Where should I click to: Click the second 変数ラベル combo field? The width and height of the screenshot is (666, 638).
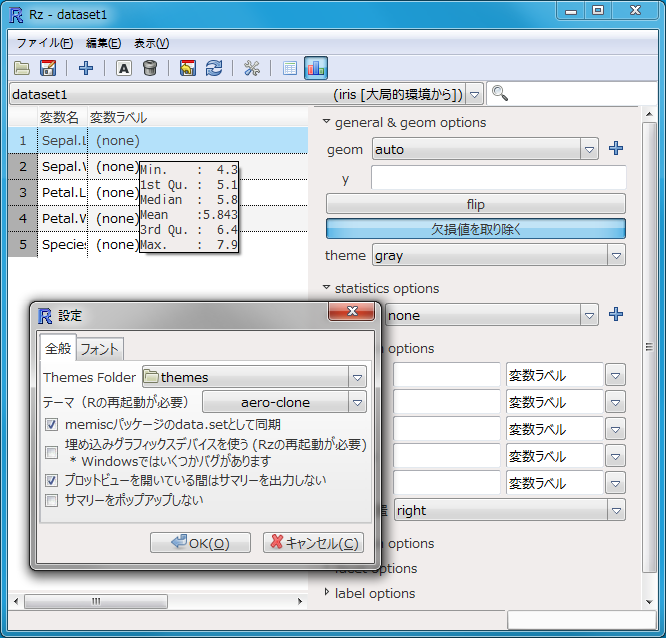point(555,402)
